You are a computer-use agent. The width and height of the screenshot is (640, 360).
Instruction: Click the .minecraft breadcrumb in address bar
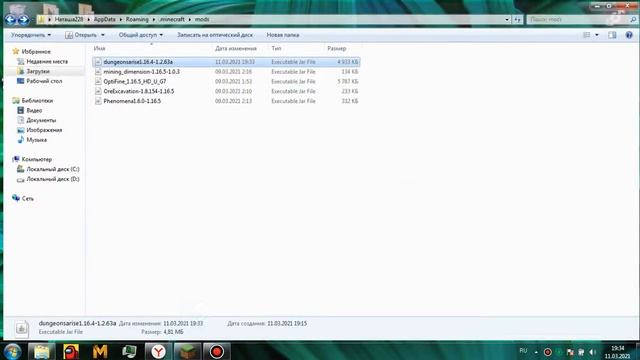pos(172,19)
